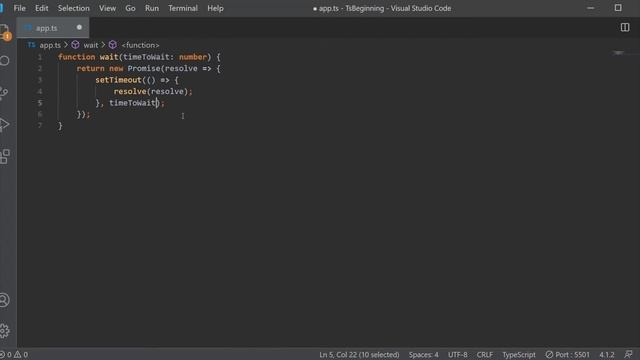
Task: Click the wait symbol icon in breadcrumb
Action: (76, 44)
